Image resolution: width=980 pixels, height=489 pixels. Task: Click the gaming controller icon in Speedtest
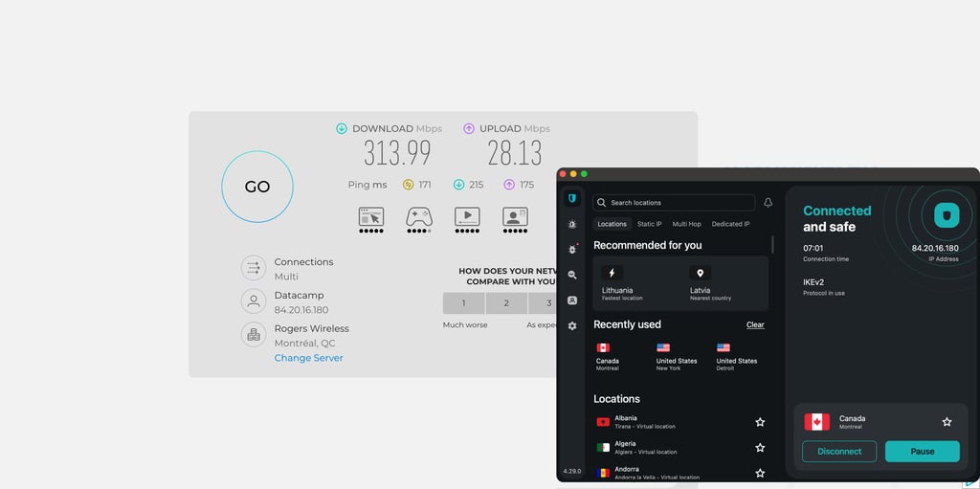point(419,219)
